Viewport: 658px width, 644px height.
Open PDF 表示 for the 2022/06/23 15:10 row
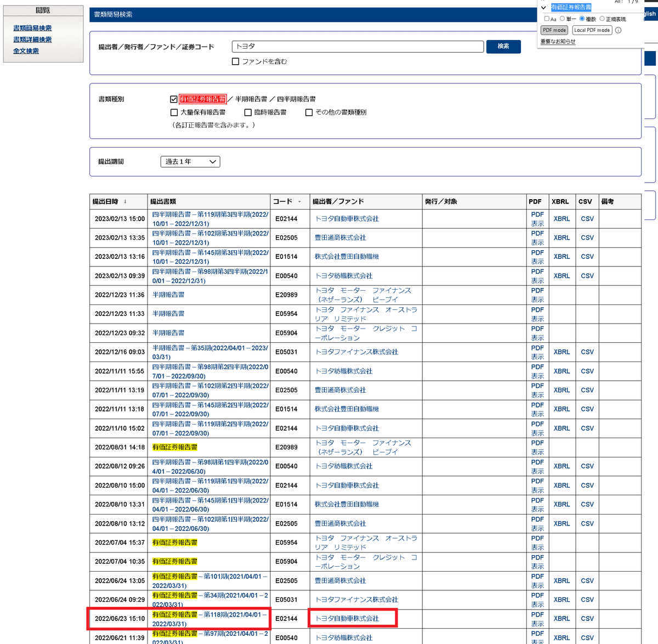(537, 619)
